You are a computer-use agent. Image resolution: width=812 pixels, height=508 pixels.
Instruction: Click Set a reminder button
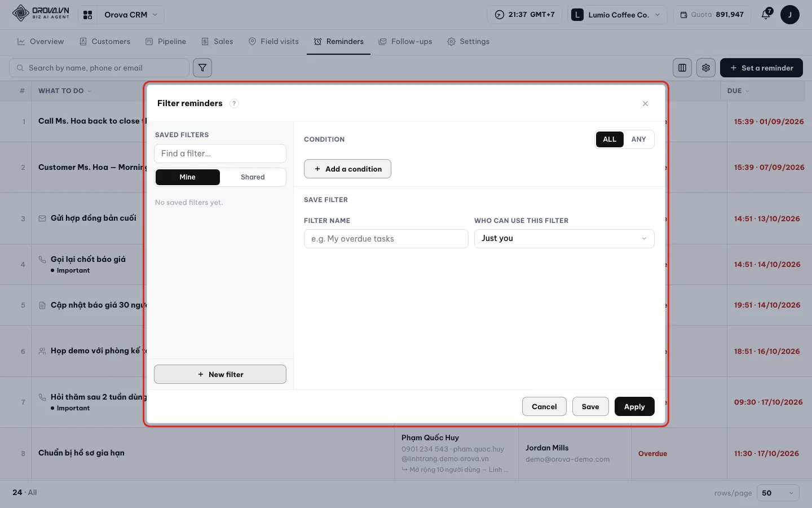tap(761, 68)
